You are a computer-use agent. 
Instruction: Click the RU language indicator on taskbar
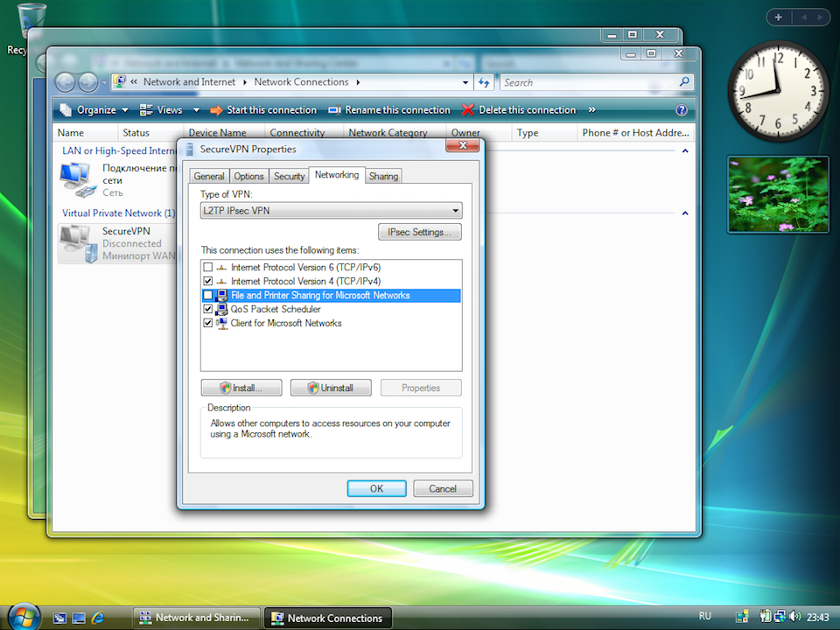(x=705, y=616)
